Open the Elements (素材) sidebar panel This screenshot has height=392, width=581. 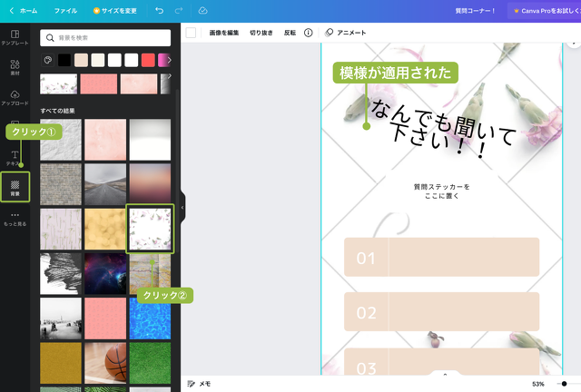coord(15,69)
